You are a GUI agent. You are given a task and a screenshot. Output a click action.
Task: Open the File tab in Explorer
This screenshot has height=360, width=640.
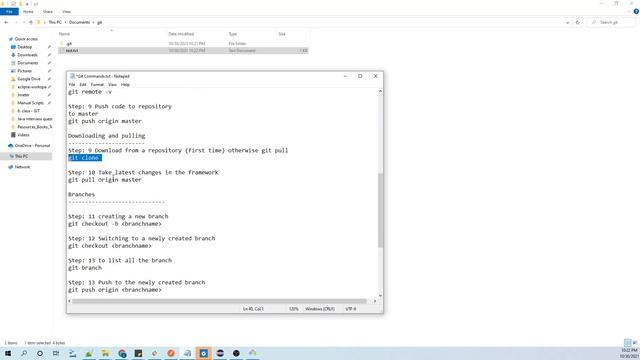point(9,11)
